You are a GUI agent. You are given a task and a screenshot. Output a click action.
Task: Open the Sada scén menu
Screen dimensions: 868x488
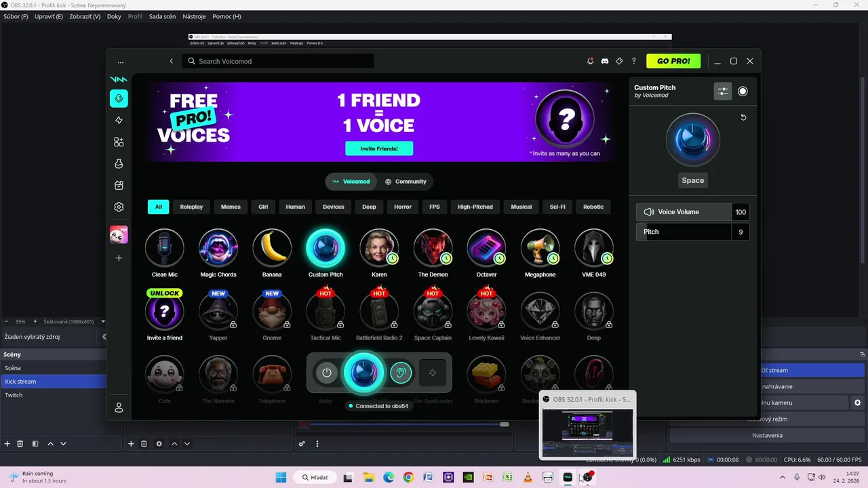click(x=162, y=16)
